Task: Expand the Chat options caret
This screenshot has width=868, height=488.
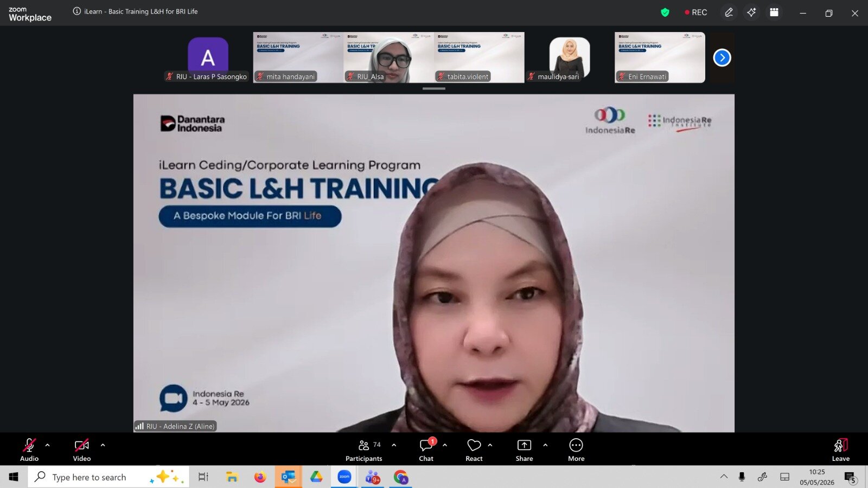Action: coord(445,445)
